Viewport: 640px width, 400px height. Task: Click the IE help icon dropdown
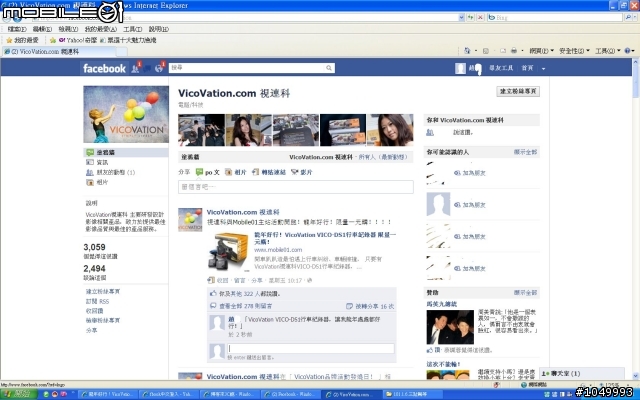pos(629,51)
